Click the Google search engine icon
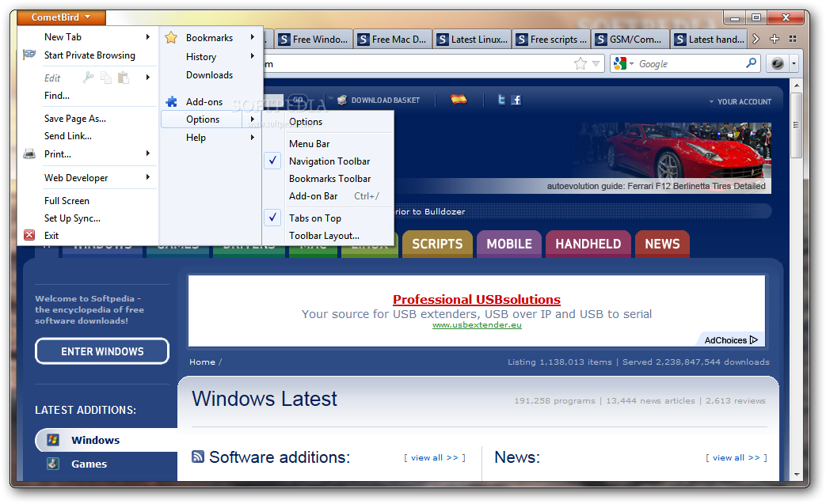 pyautogui.click(x=620, y=63)
